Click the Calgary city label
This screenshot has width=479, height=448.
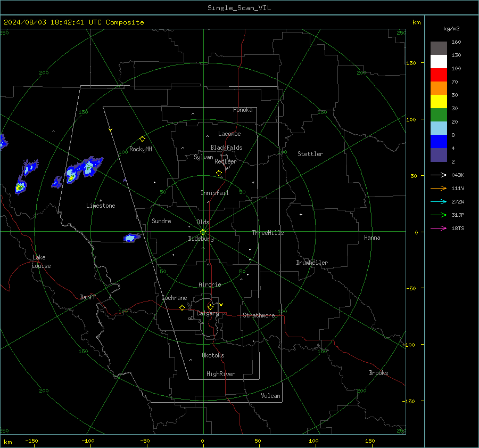(x=208, y=313)
